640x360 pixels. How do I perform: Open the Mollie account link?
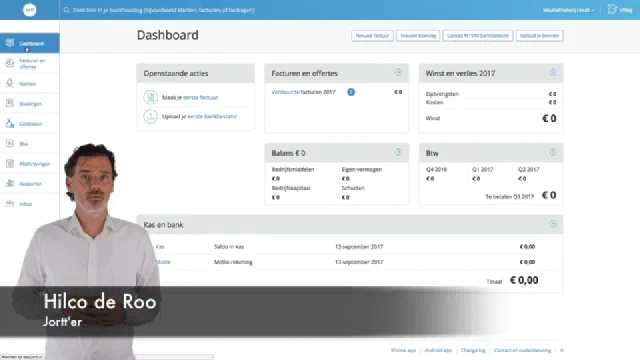tap(163, 262)
